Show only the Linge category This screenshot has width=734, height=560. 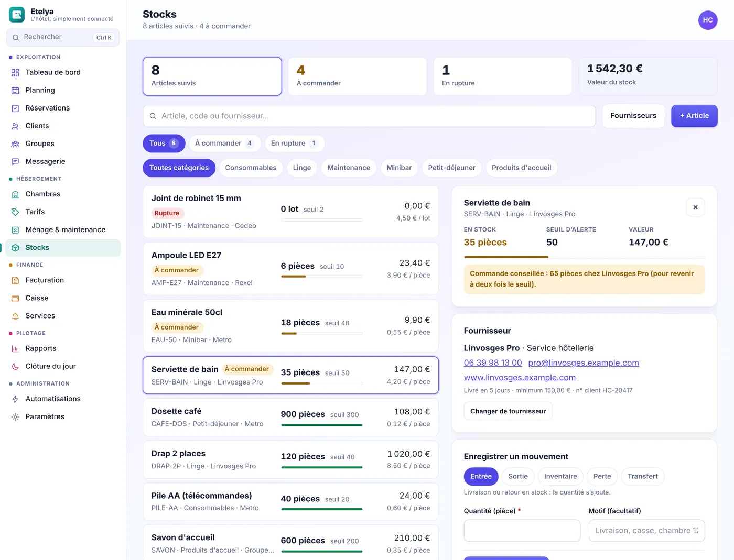click(302, 168)
